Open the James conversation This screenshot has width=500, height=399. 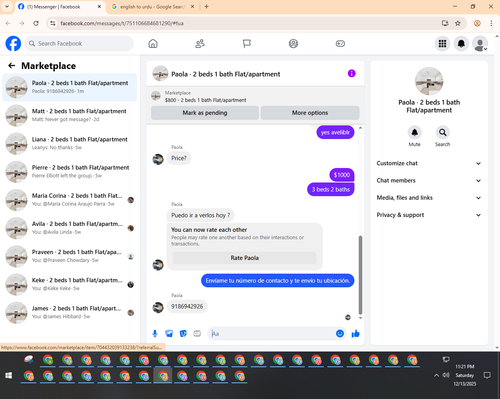pos(70,312)
